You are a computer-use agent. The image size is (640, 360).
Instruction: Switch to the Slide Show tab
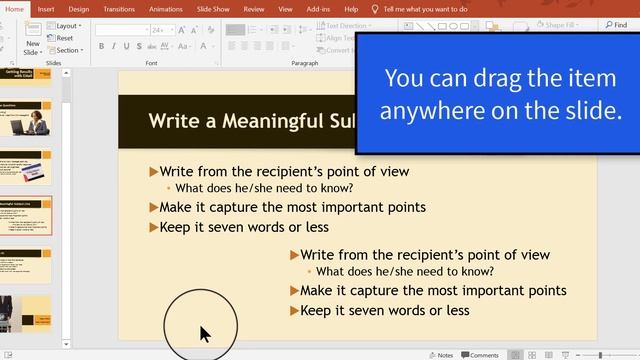pos(213,9)
